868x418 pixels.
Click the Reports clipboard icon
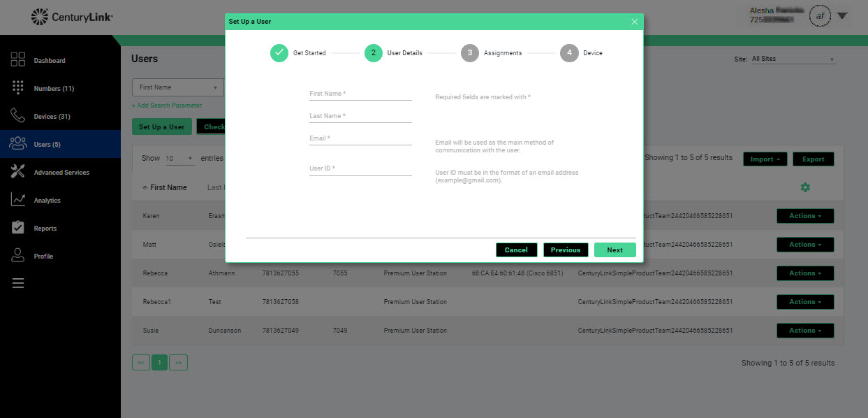(x=18, y=228)
